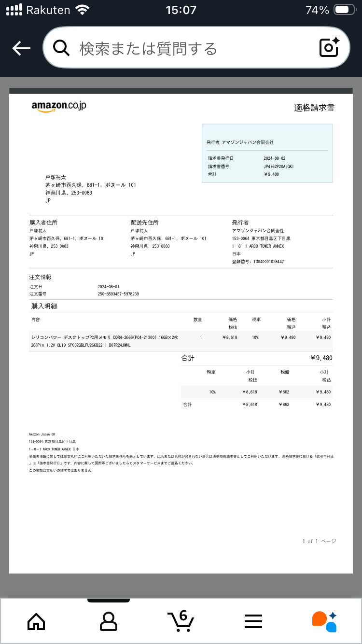Tap the blue 発行者 summary box
Viewport: 362px width, 644px height.
[x=267, y=153]
